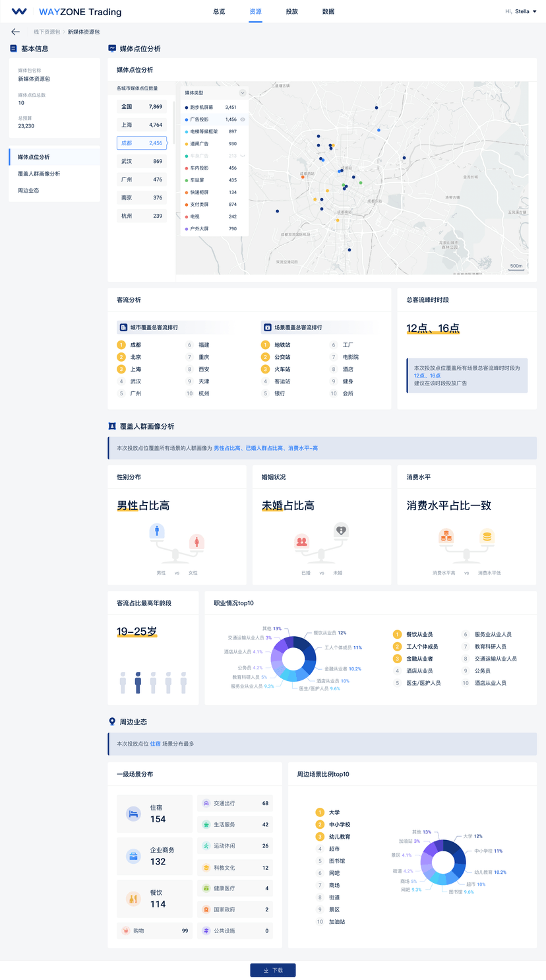Show the hidden 车身广告 media type
This screenshot has width=546, height=980.
[x=243, y=156]
